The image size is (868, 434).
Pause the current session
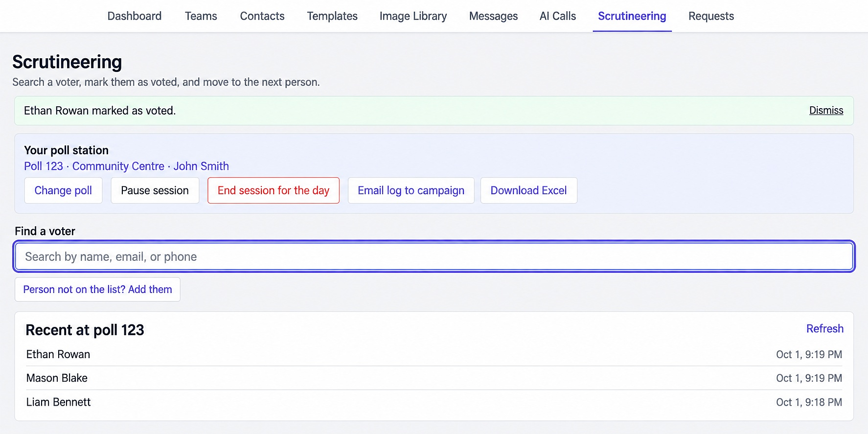155,190
